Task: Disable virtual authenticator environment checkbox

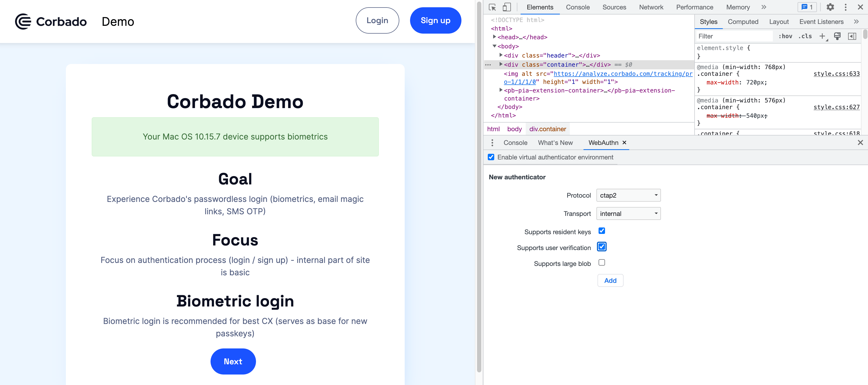Action: click(x=491, y=157)
